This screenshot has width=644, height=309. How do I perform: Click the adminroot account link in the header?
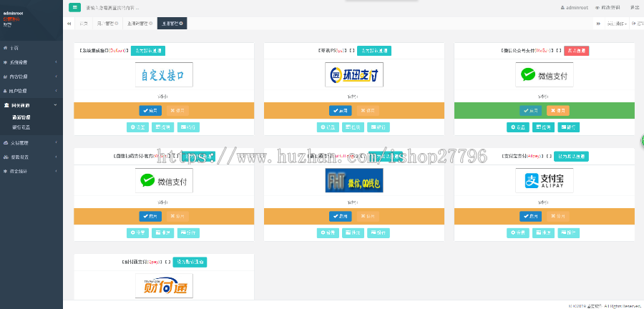(x=574, y=8)
